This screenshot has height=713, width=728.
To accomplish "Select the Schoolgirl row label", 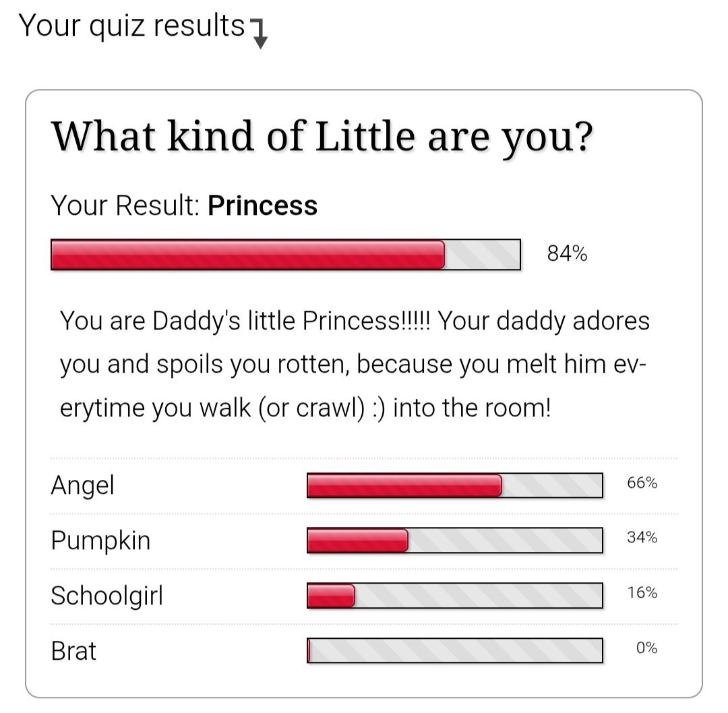I will 107,596.
